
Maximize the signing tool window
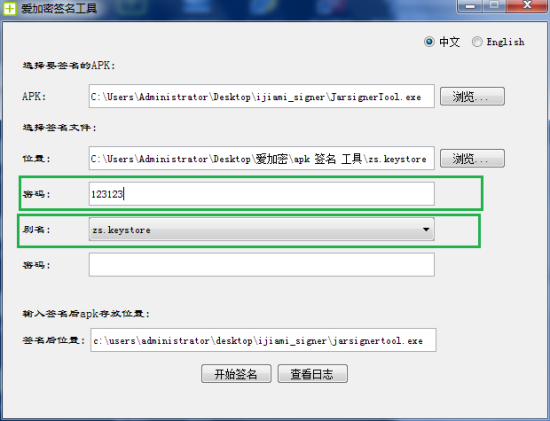494,6
